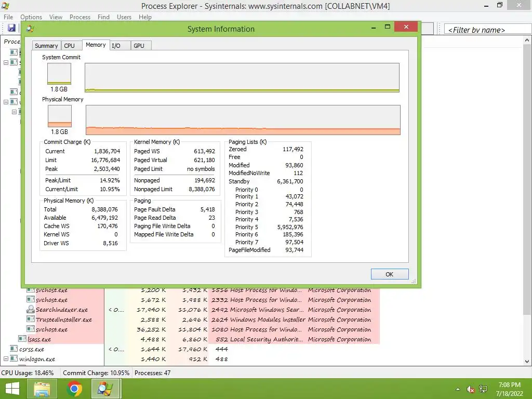Click the muted volume tray icon
This screenshot has height=399, width=532.
tap(470, 389)
